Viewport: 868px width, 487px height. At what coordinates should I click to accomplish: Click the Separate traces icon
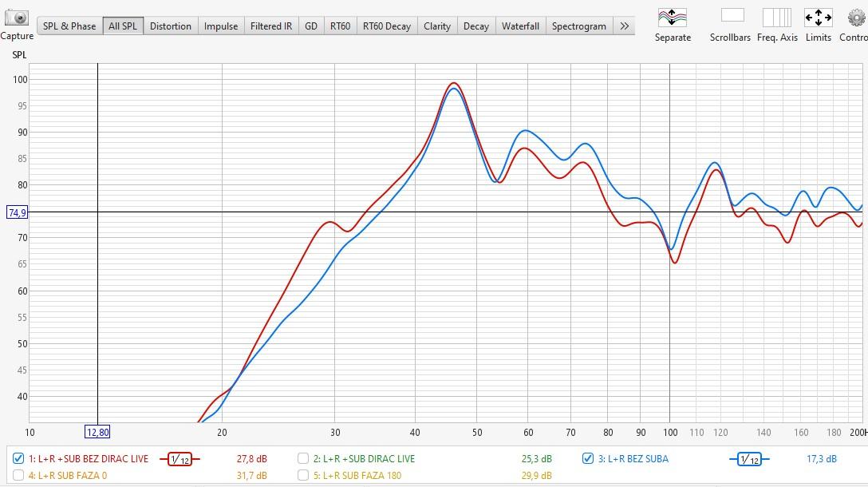pyautogui.click(x=672, y=18)
